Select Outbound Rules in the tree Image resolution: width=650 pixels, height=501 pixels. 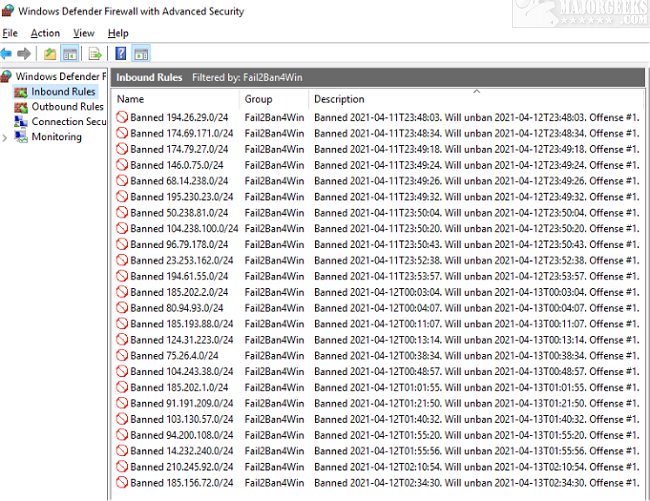point(67,107)
